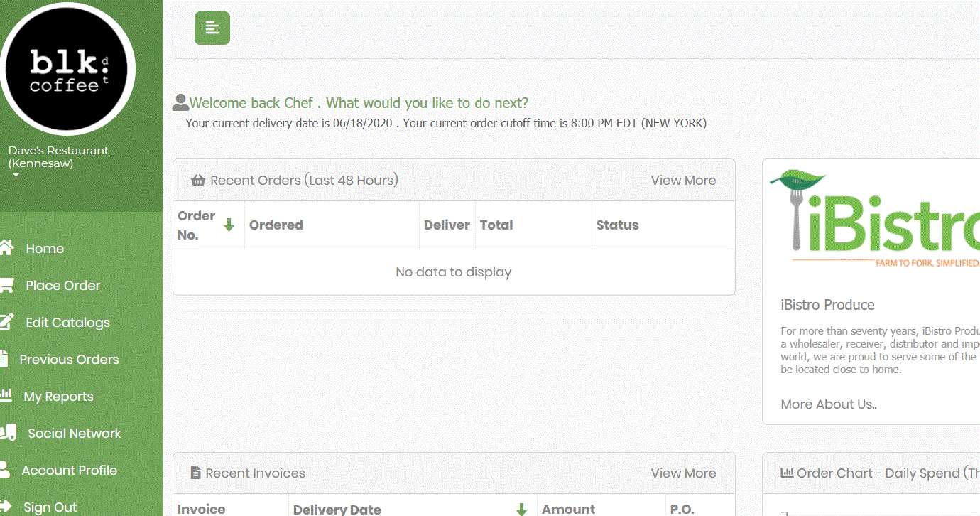Viewport: 980px width, 516px height.
Task: Click the Sign Out arrow icon
Action: point(6,507)
